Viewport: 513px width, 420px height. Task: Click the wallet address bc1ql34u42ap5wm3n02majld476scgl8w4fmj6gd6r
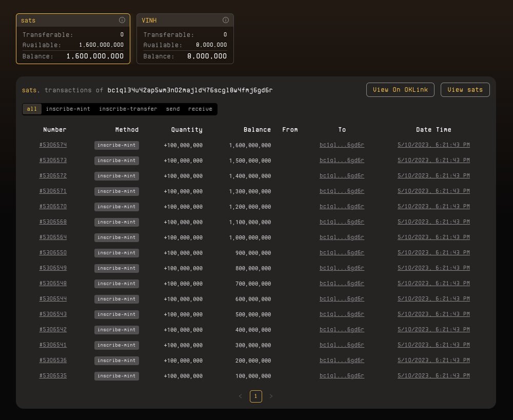190,90
